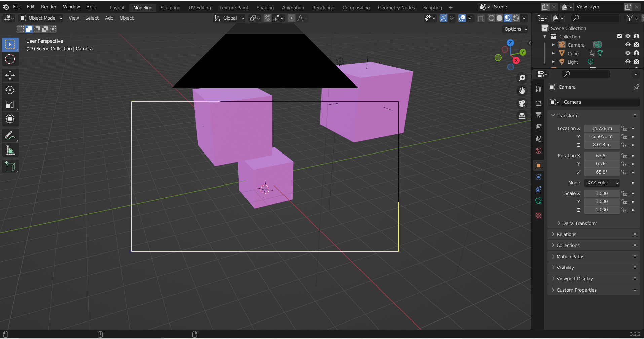This screenshot has height=339, width=644.
Task: Activate the combined Transform tool
Action: pos(10,119)
